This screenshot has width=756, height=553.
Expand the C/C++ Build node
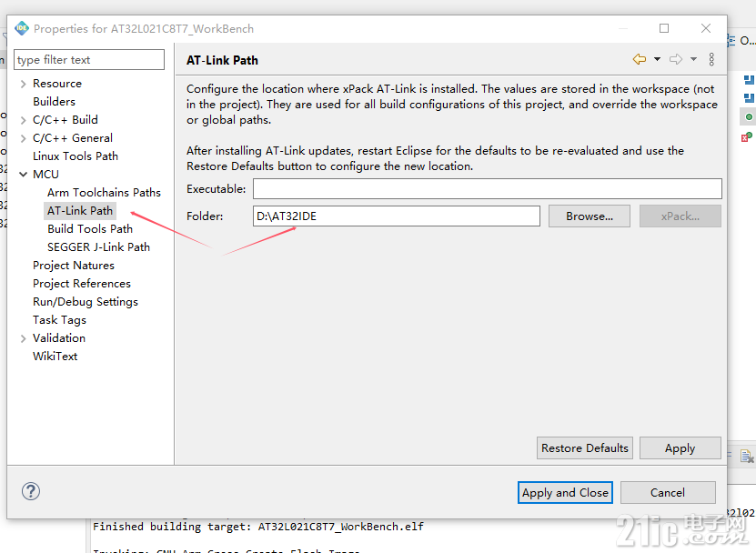coord(23,120)
